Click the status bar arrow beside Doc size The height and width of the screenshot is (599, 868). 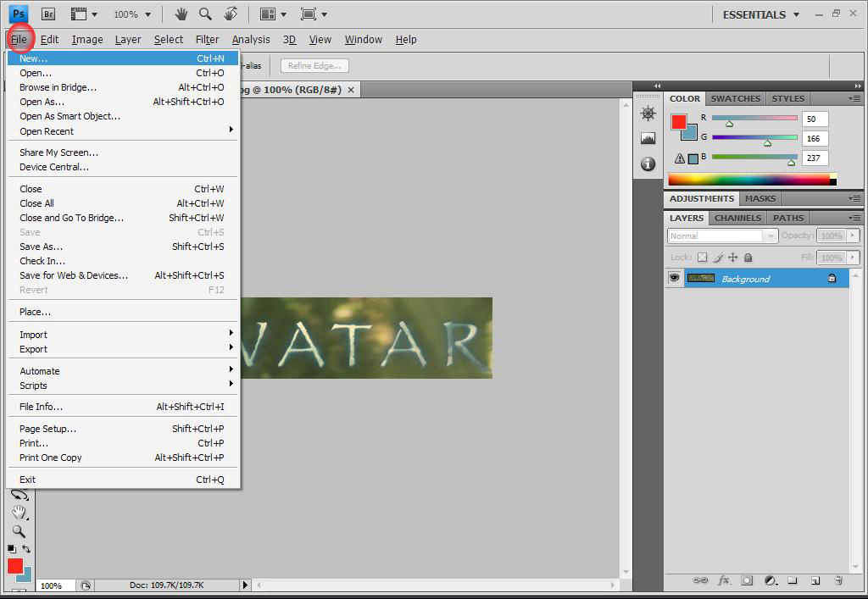(x=245, y=585)
